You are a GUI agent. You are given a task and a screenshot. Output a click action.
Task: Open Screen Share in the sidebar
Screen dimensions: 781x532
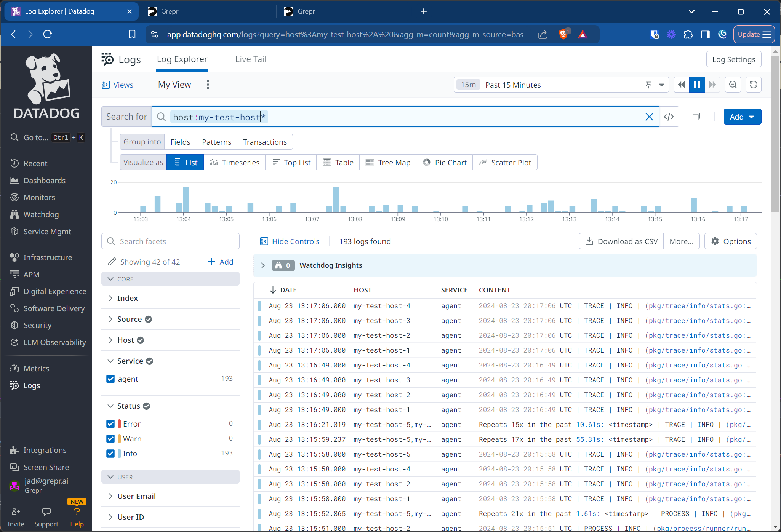(40, 467)
